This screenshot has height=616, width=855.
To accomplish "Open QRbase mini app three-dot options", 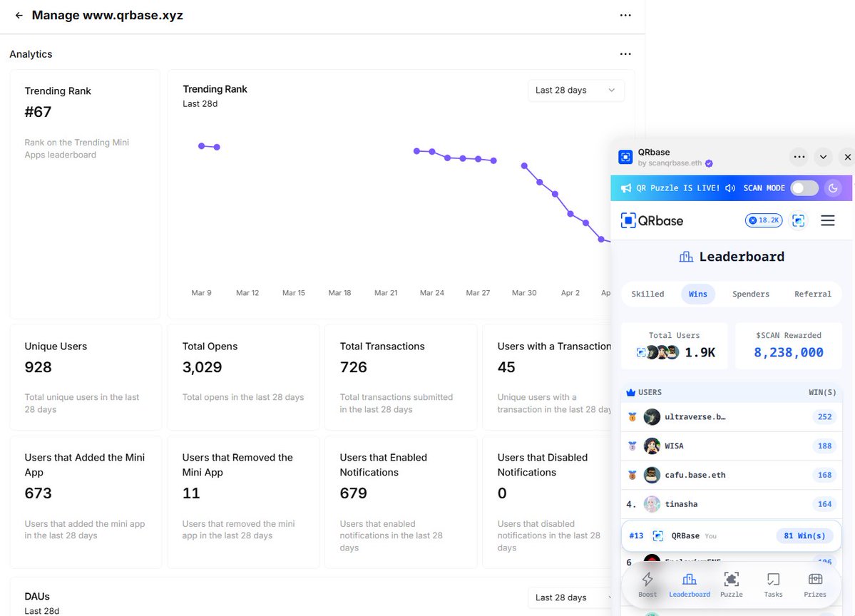I will click(799, 157).
